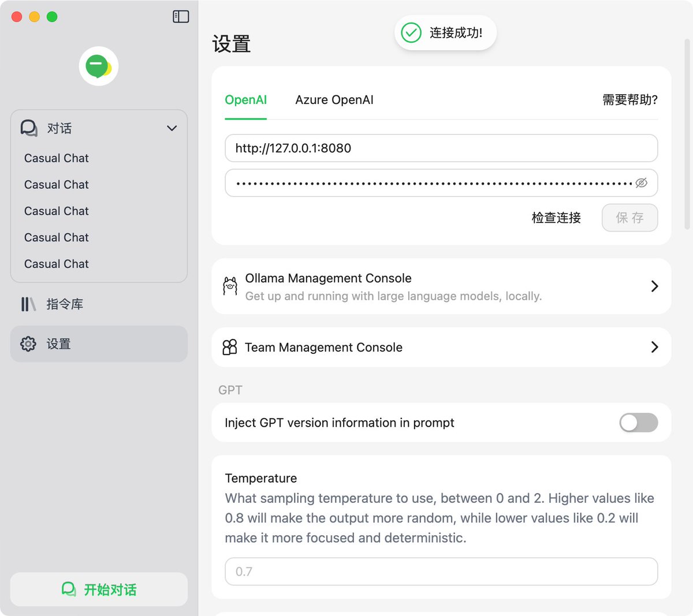The width and height of the screenshot is (693, 616).
Task: Switch to the OpenAI tab
Action: pyautogui.click(x=246, y=100)
